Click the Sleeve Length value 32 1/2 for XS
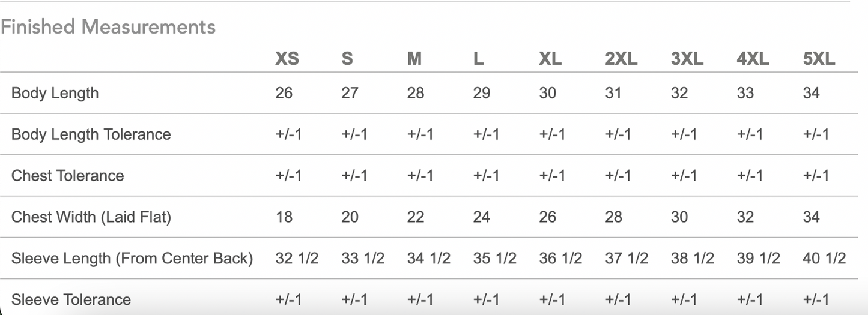This screenshot has width=868, height=315. point(297,258)
